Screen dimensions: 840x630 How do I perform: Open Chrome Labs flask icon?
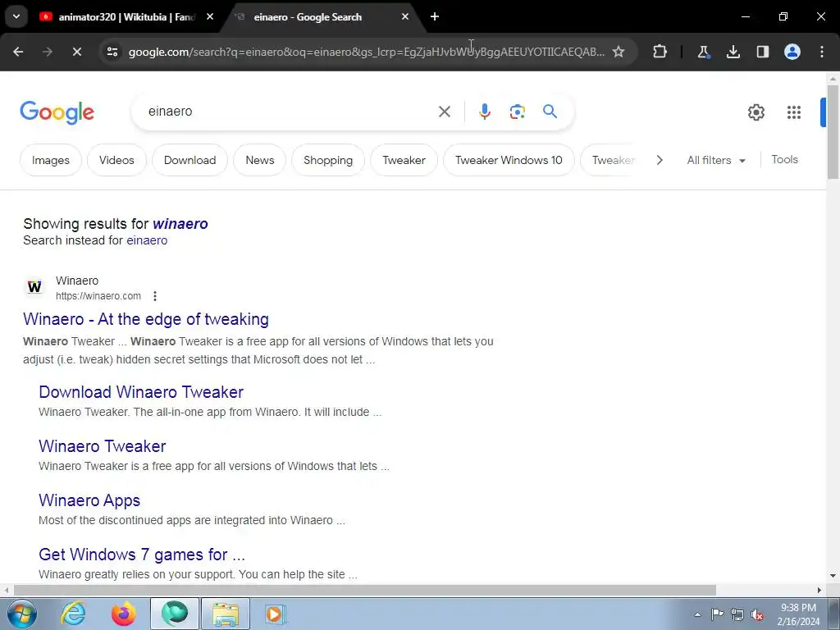click(703, 52)
